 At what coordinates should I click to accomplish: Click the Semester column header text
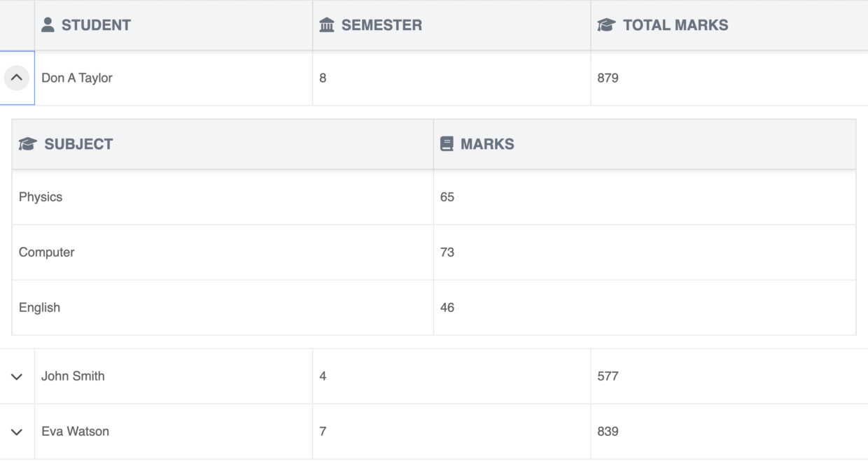pyautogui.click(x=381, y=25)
